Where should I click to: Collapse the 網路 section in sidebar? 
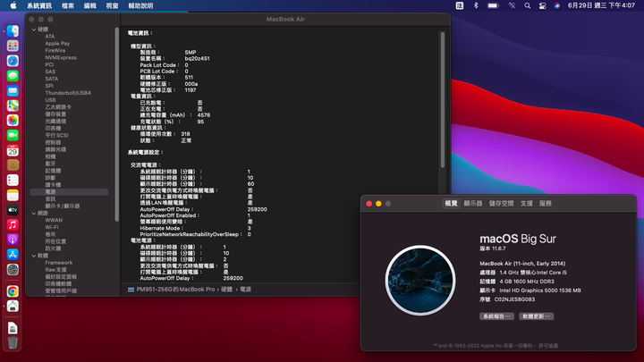point(34,214)
